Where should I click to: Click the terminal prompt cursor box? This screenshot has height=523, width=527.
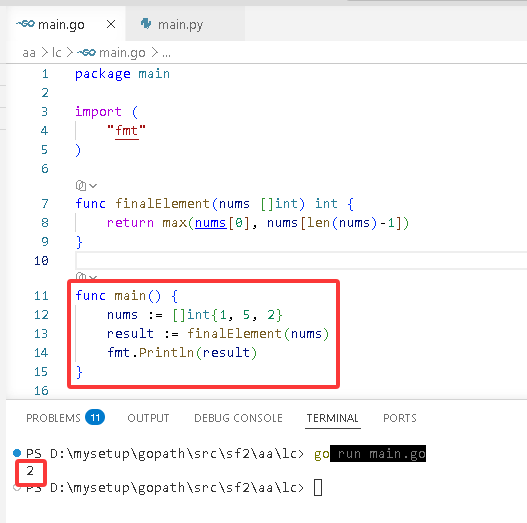(x=318, y=487)
